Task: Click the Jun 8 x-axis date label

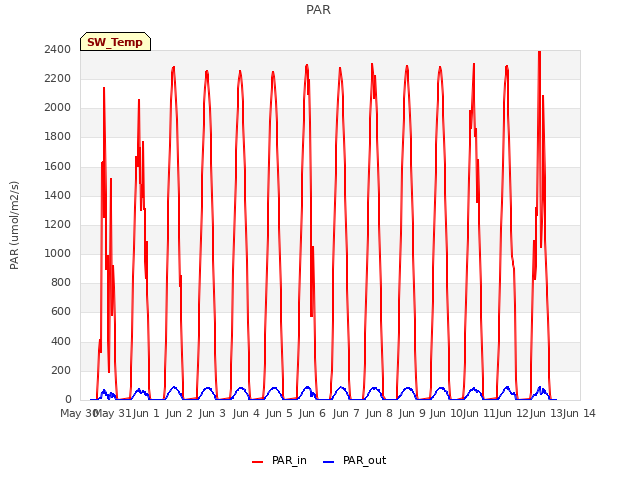Action: click(x=379, y=413)
